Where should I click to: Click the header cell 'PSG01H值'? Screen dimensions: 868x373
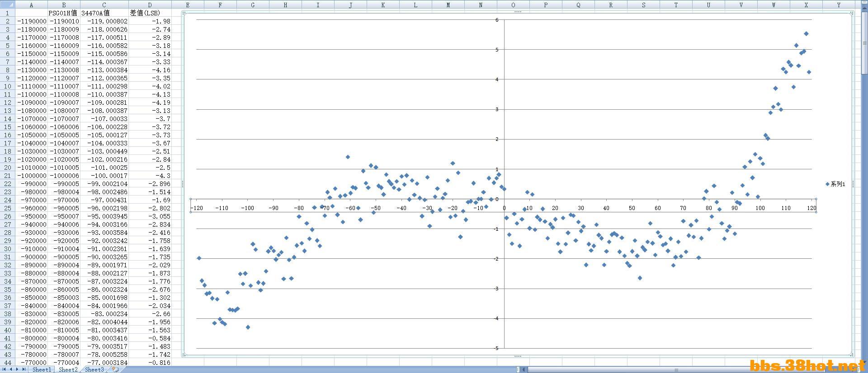pyautogui.click(x=64, y=13)
